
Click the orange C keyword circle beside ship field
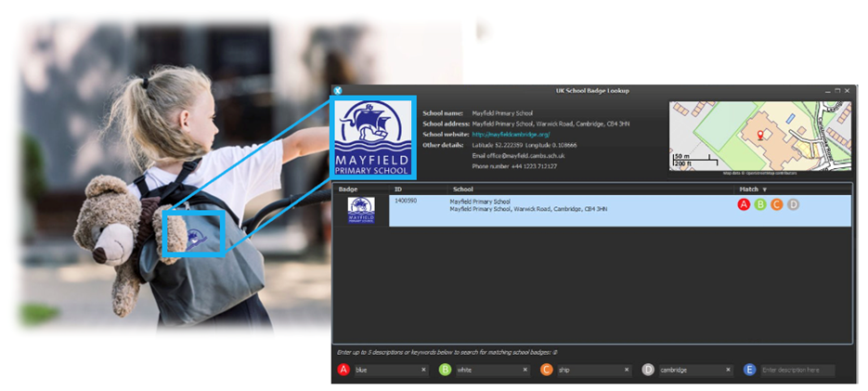coord(547,370)
